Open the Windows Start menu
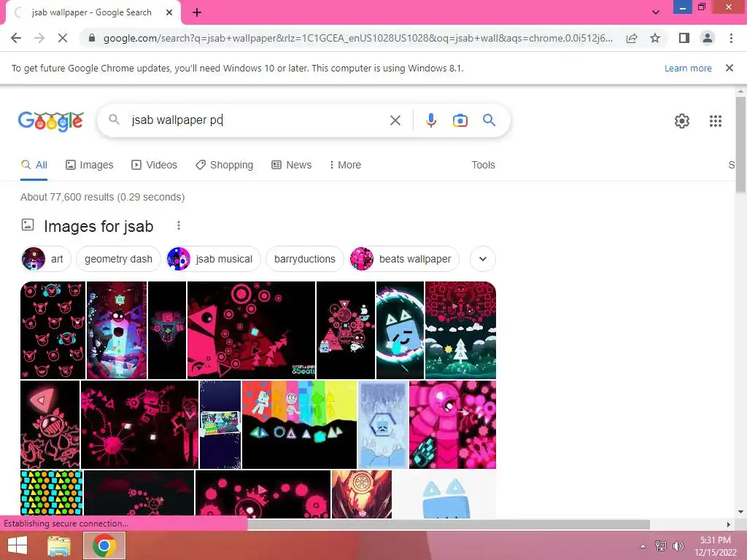747x560 pixels. coord(18,545)
